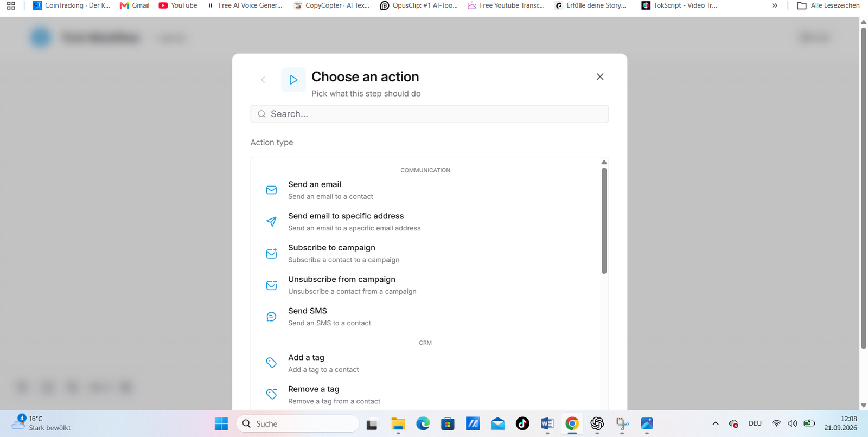Open the OpusClip bookmark
The height and width of the screenshot is (437, 868).
tap(419, 5)
